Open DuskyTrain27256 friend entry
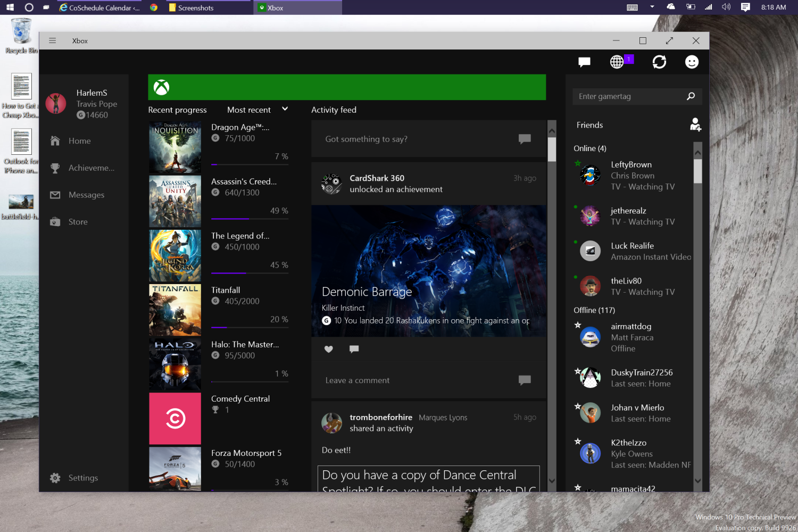Viewport: 798px width, 532px height. click(633, 378)
